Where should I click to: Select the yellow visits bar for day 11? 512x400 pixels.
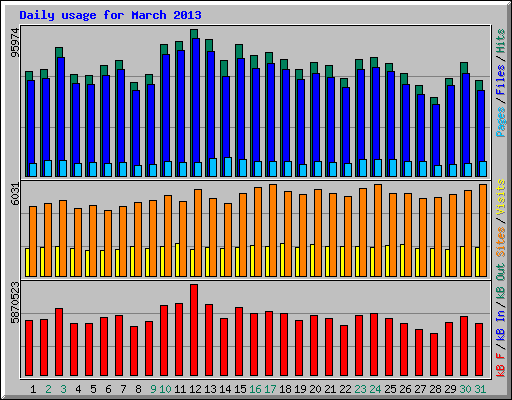177,260
